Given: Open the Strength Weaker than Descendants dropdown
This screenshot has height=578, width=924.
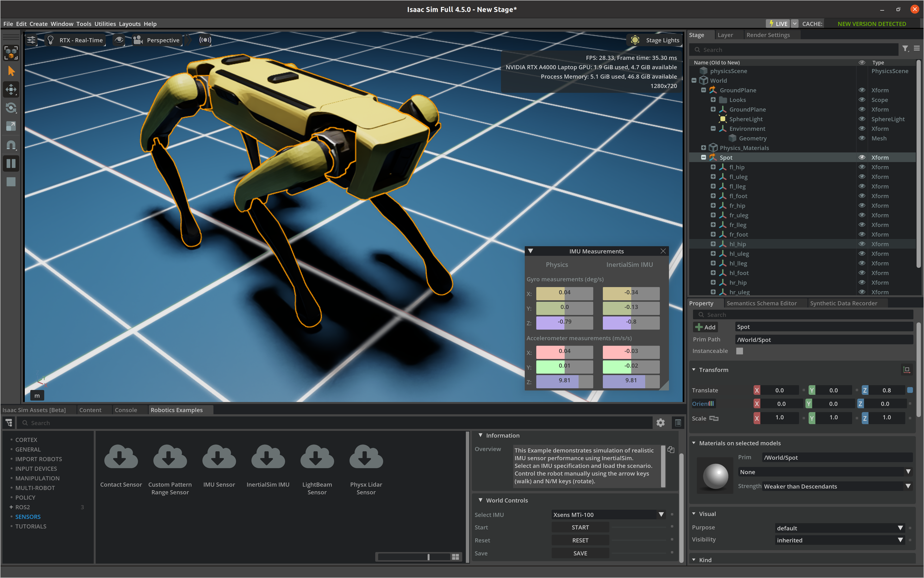Looking at the screenshot, I should tap(837, 486).
